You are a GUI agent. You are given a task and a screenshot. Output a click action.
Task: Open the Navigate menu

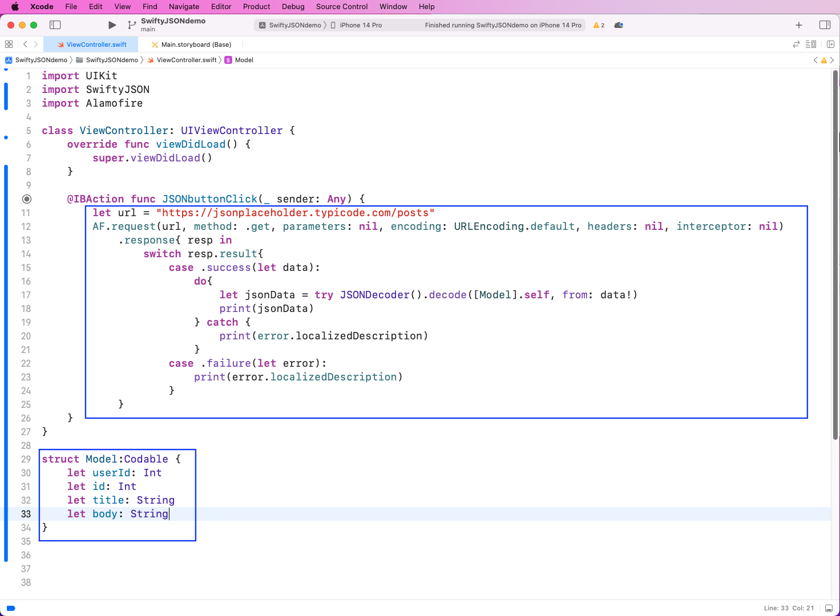(x=184, y=7)
